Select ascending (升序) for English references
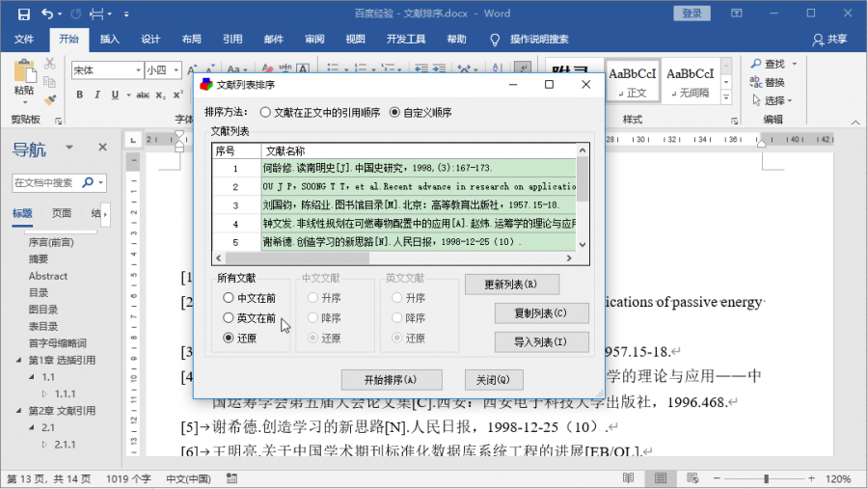The image size is (868, 489). (397, 298)
